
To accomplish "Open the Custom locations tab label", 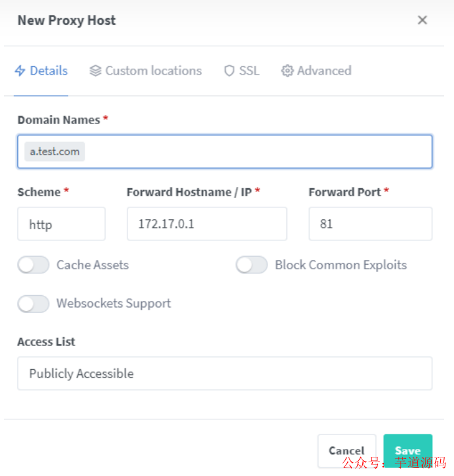I will coord(154,71).
